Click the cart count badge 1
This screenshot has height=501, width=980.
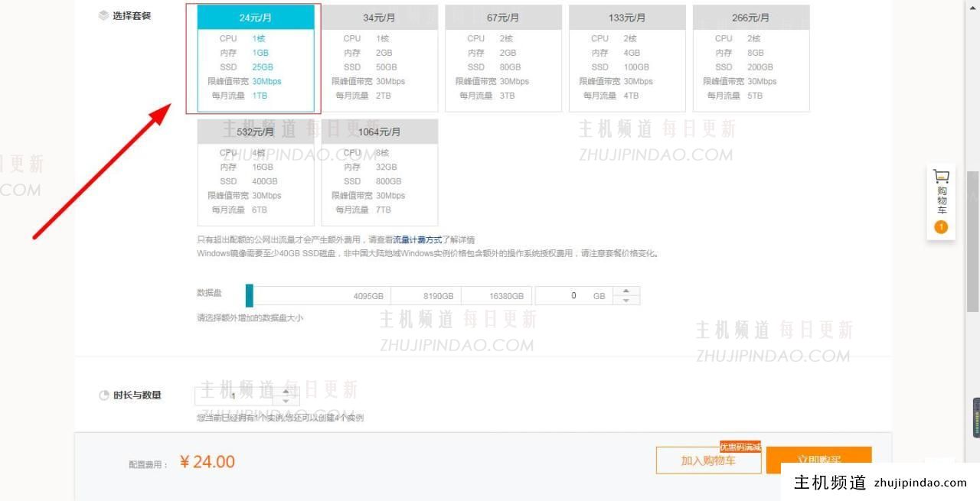point(941,227)
